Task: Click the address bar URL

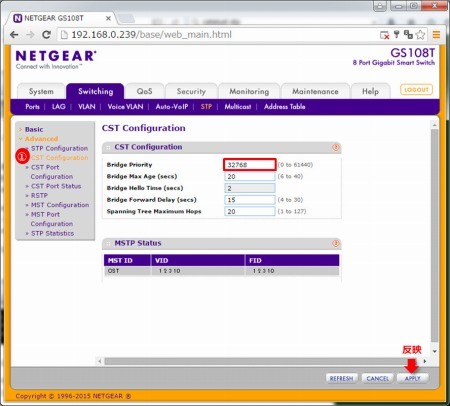Action: [x=152, y=35]
